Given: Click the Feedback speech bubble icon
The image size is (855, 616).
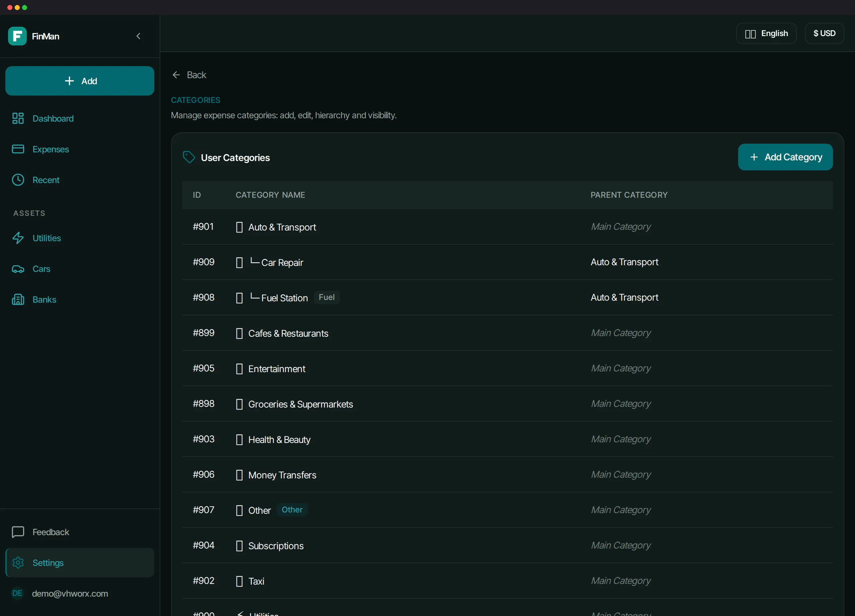Looking at the screenshot, I should tap(18, 532).
